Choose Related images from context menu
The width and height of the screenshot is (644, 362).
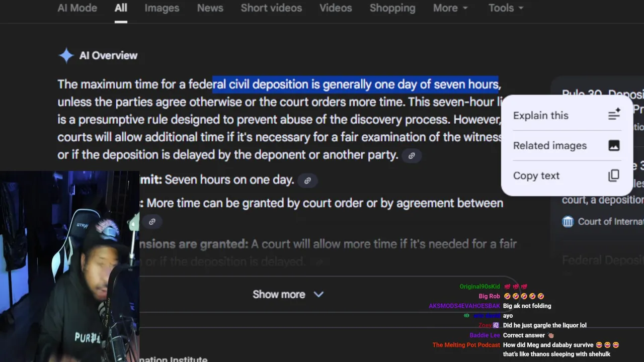[x=567, y=145]
